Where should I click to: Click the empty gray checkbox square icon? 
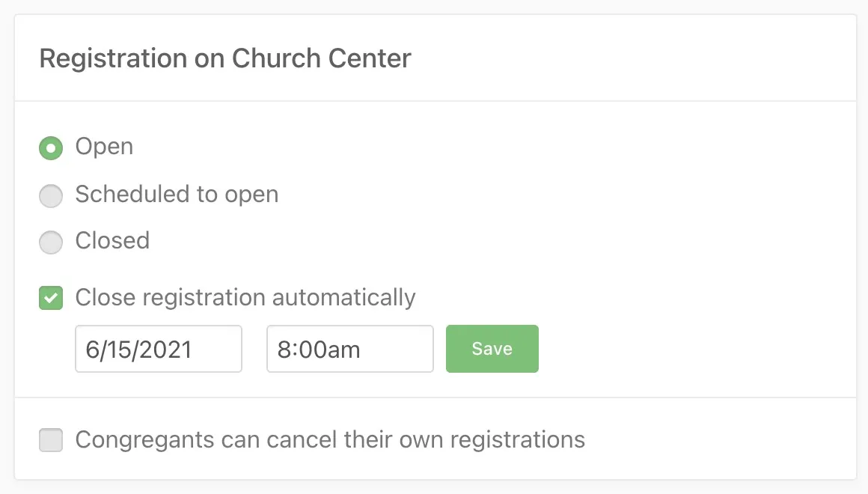51,440
